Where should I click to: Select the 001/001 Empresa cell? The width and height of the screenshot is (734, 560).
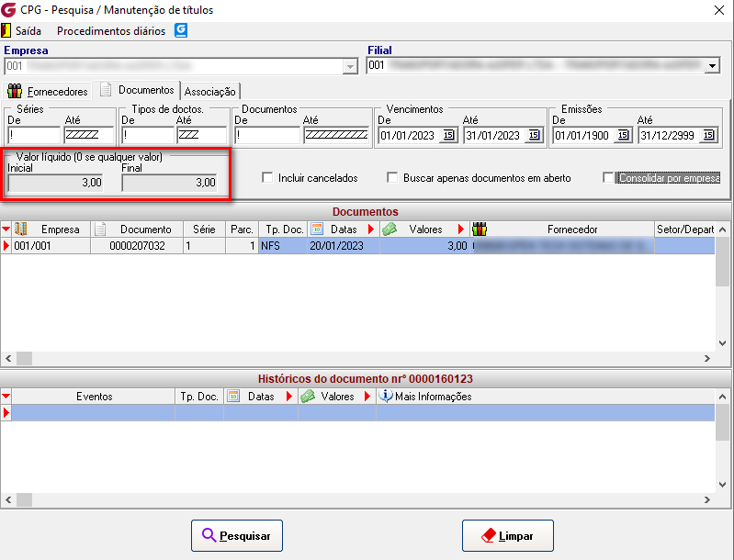[x=51, y=246]
